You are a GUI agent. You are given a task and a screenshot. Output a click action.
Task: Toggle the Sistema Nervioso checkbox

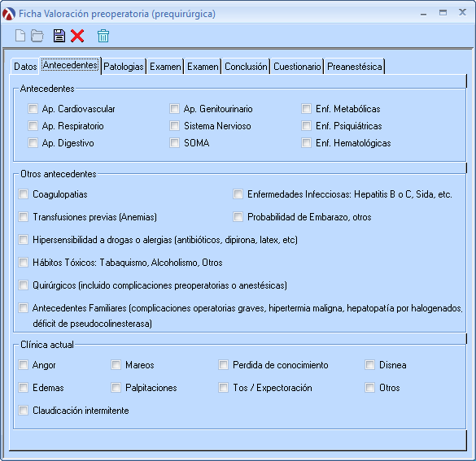tap(175, 125)
